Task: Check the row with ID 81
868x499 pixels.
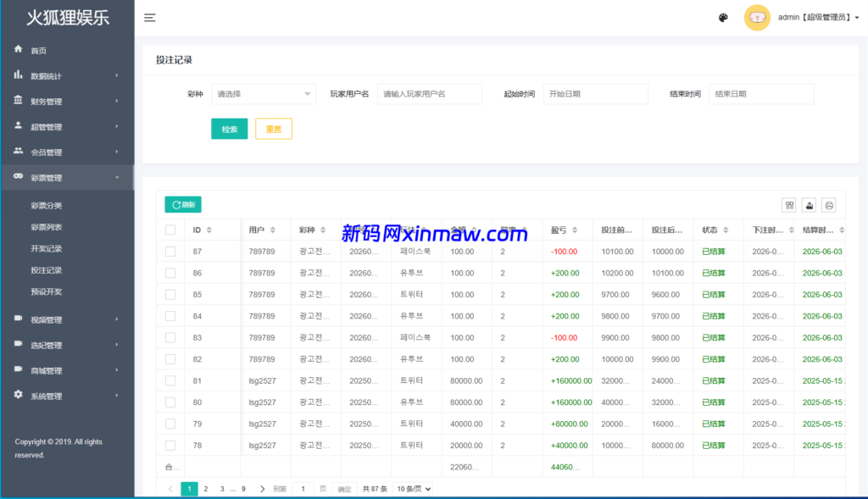Action: (170, 381)
